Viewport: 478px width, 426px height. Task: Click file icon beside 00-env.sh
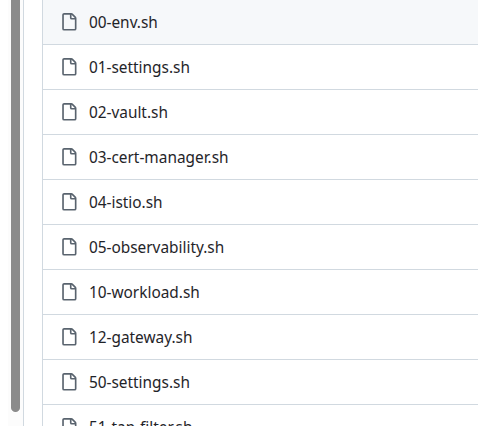(x=69, y=22)
